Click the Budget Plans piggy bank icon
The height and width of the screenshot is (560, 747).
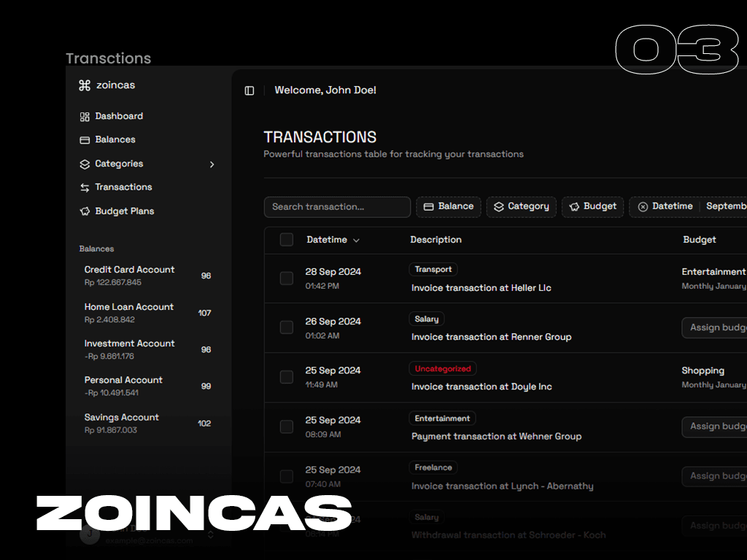(85, 211)
